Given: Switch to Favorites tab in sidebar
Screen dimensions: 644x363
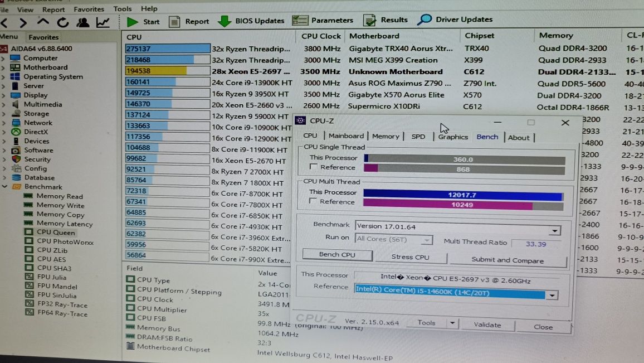Looking at the screenshot, I should click(x=43, y=37).
